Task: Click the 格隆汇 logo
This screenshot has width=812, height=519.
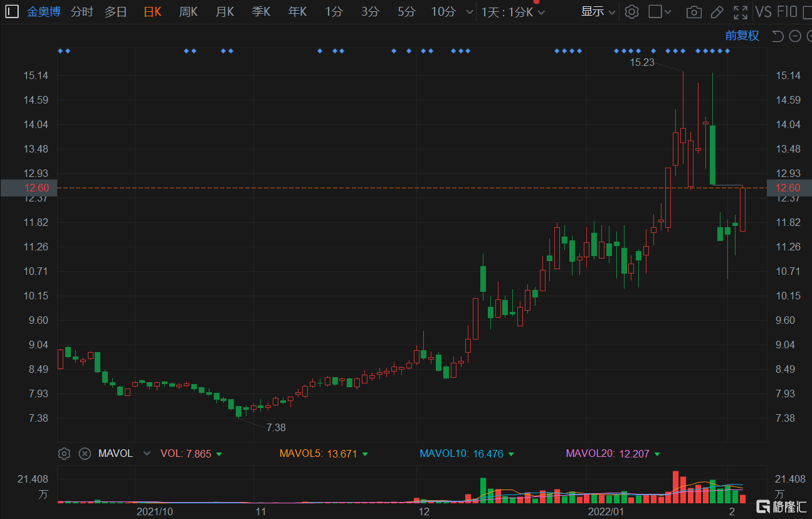Action: click(780, 506)
